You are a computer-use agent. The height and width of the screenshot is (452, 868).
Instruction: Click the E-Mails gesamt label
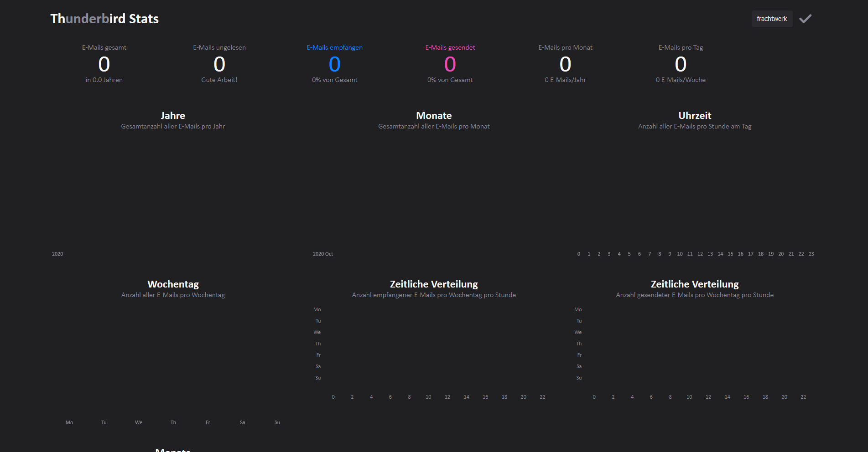pyautogui.click(x=104, y=47)
